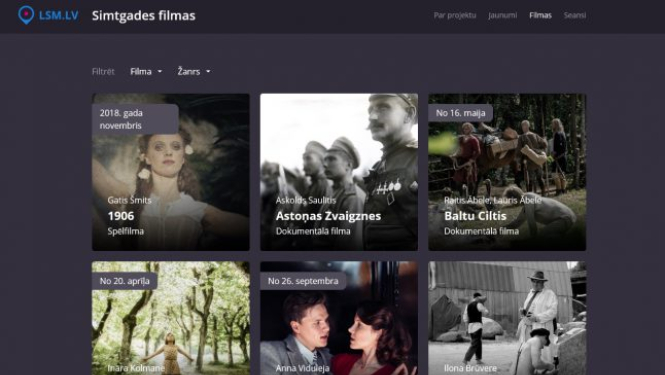Click the 'Filtrēt' label
Image resolution: width=665 pixels, height=375 pixels.
(x=103, y=71)
